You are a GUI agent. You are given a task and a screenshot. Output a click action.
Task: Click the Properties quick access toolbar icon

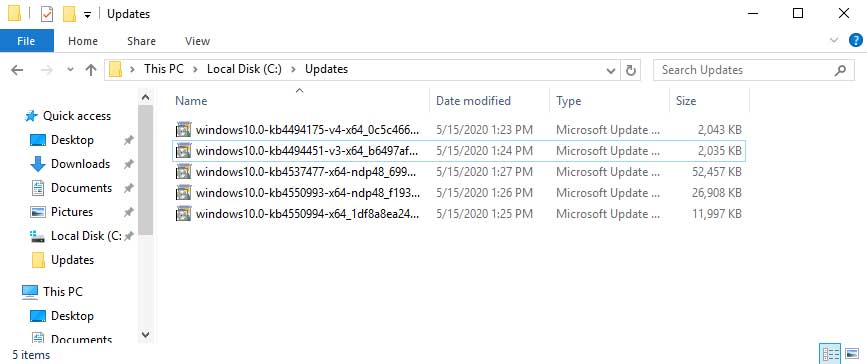click(46, 14)
